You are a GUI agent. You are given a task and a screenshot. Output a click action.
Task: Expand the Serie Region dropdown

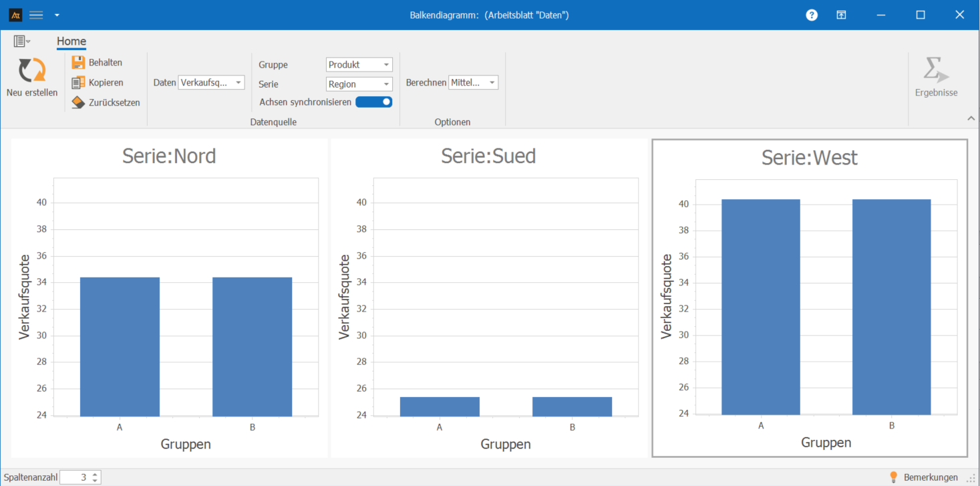coord(359,84)
